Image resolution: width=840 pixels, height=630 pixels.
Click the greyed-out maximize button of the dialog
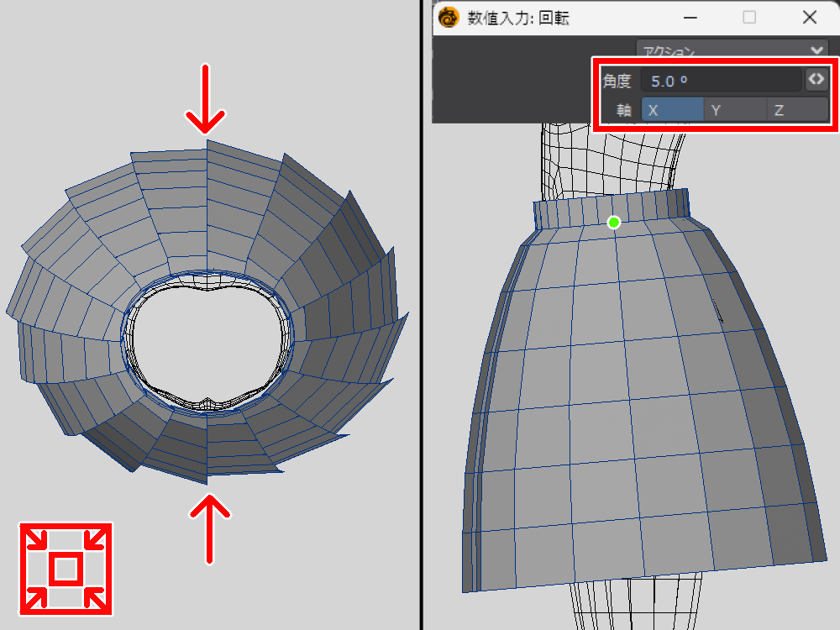(x=749, y=18)
